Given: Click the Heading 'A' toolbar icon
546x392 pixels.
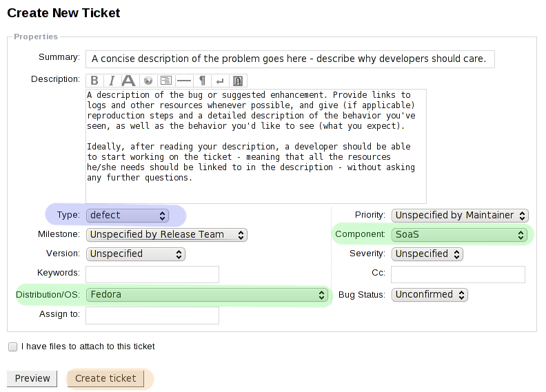Looking at the screenshot, I should tap(128, 80).
